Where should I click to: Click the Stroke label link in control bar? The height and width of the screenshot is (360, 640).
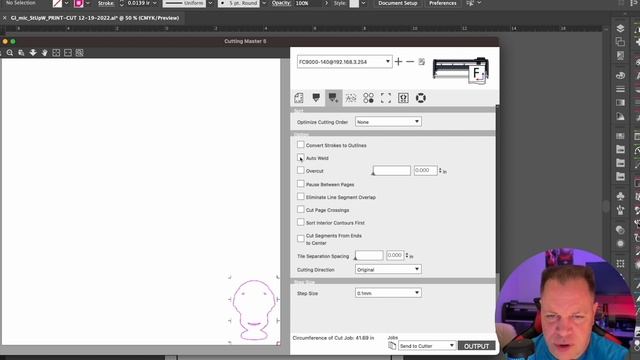106,3
